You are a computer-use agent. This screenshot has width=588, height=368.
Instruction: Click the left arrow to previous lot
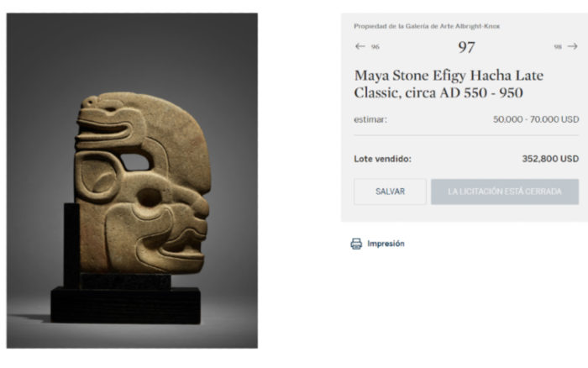point(360,47)
